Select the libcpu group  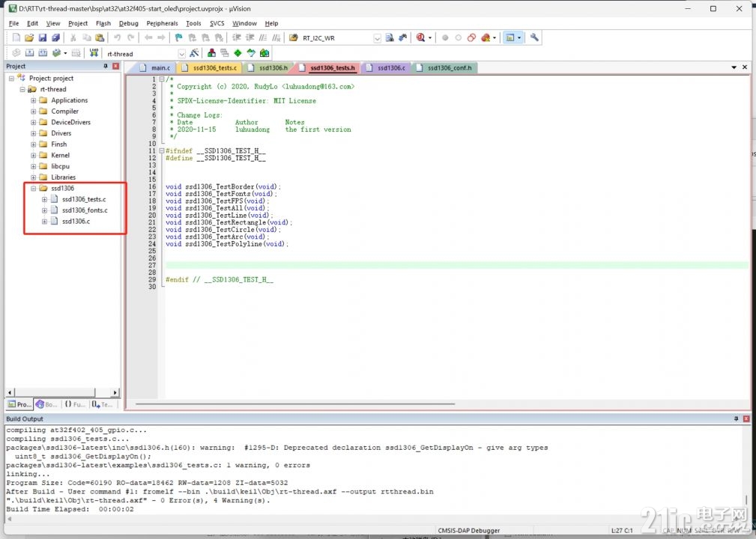click(x=60, y=166)
